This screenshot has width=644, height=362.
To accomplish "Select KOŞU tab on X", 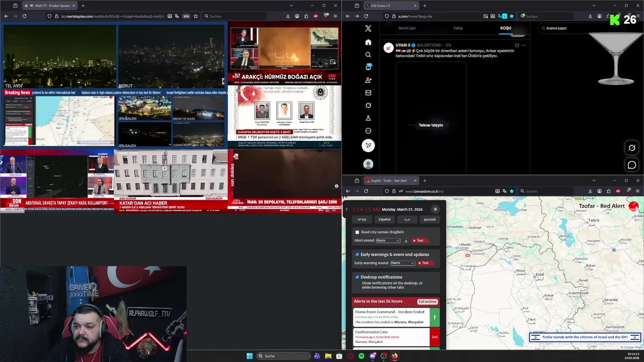I will (x=506, y=28).
